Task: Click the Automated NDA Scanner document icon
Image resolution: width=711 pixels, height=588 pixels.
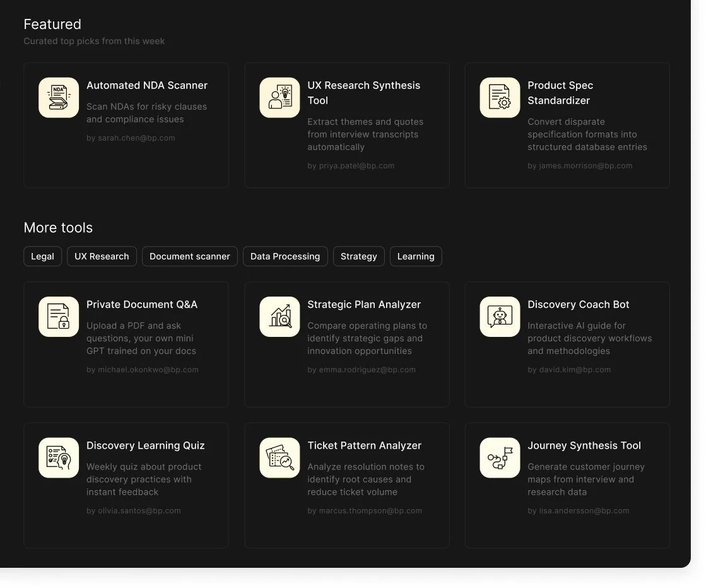Action: pyautogui.click(x=58, y=97)
